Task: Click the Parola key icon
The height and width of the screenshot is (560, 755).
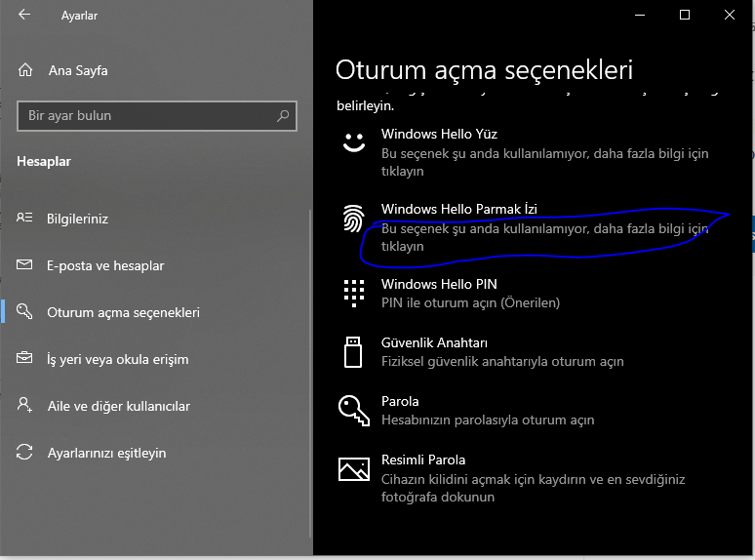Action: [x=354, y=411]
